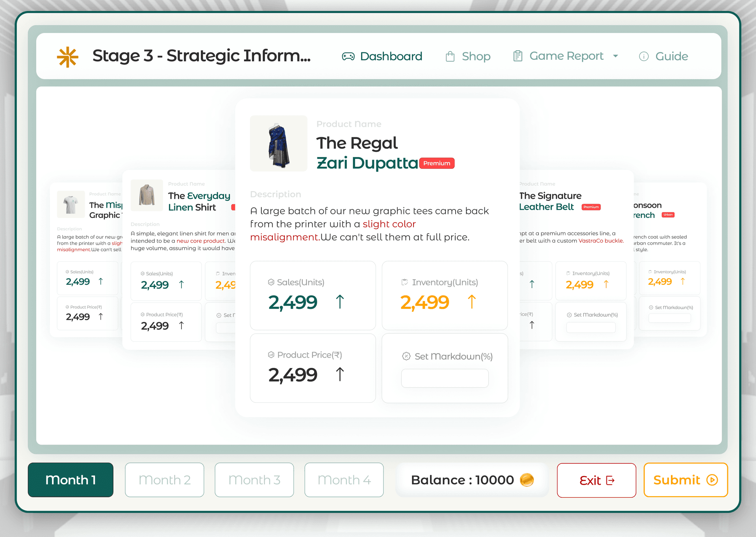The height and width of the screenshot is (537, 756).
Task: Click the Signature Leather Belt markdown input
Action: pyautogui.click(x=591, y=327)
